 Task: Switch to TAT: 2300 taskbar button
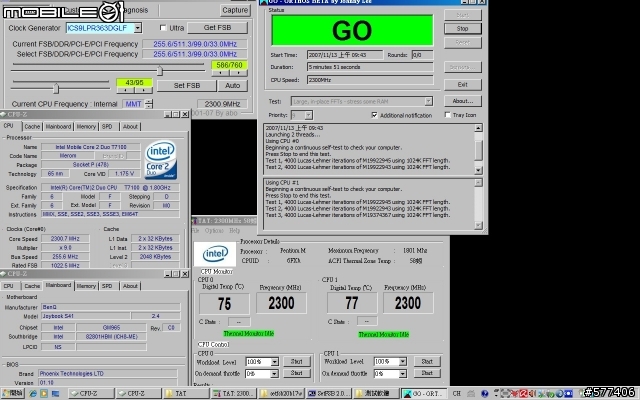pos(234,393)
